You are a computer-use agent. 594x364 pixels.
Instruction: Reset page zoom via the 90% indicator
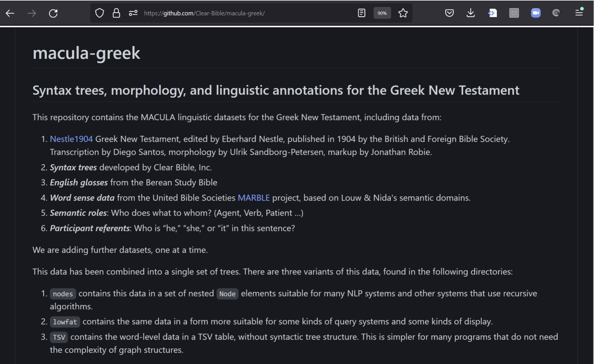tap(382, 13)
